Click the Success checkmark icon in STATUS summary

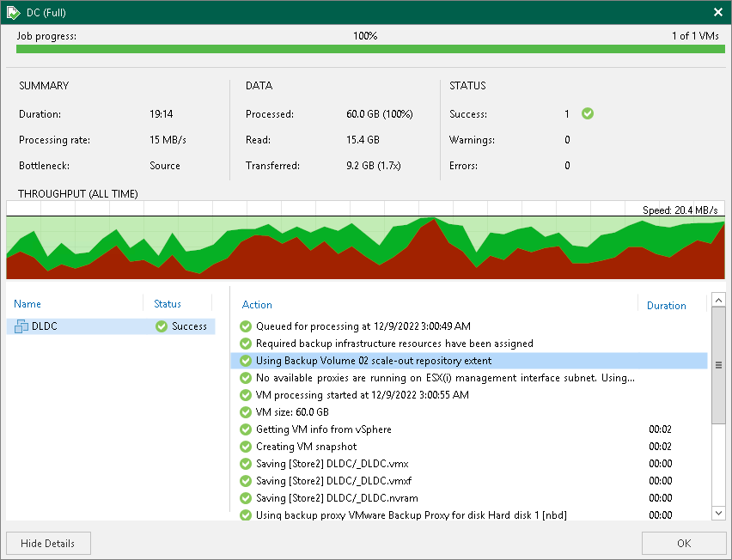click(587, 113)
